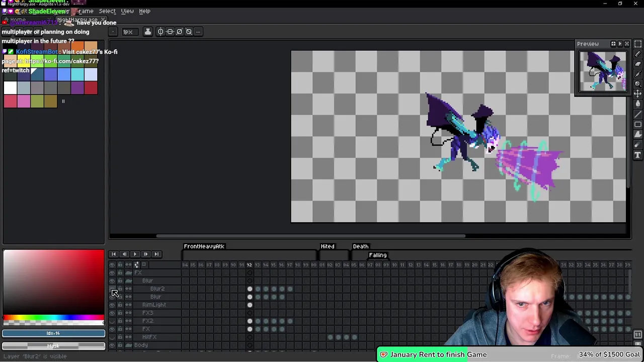Viewport: 644px width, 362px height.
Task: Toggle visibility of the Blur2 layer
Action: (112, 289)
